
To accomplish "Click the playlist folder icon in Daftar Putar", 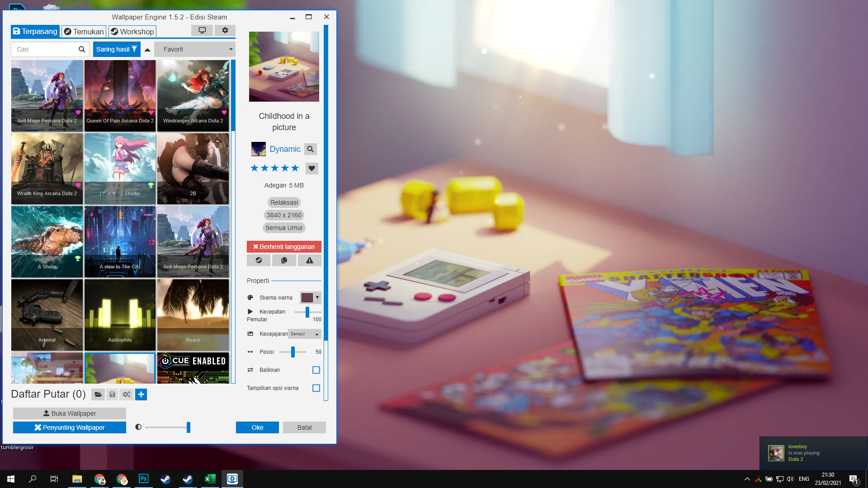I will pyautogui.click(x=98, y=394).
